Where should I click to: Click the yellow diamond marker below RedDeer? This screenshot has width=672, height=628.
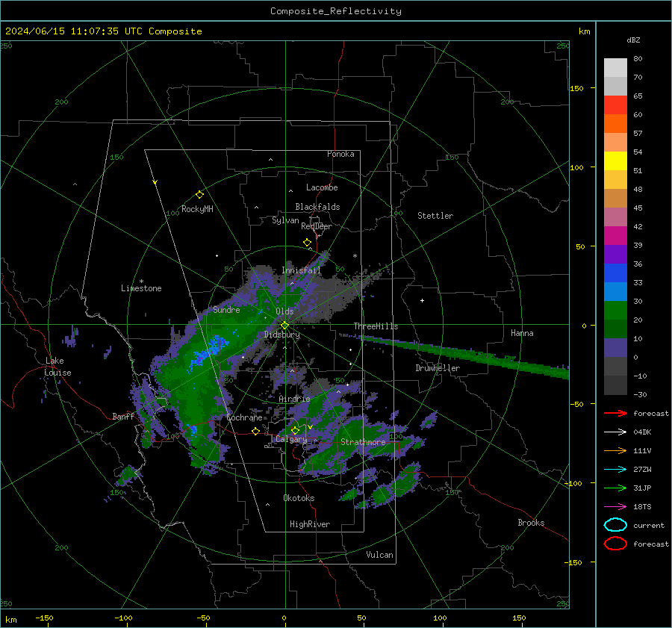click(x=308, y=243)
